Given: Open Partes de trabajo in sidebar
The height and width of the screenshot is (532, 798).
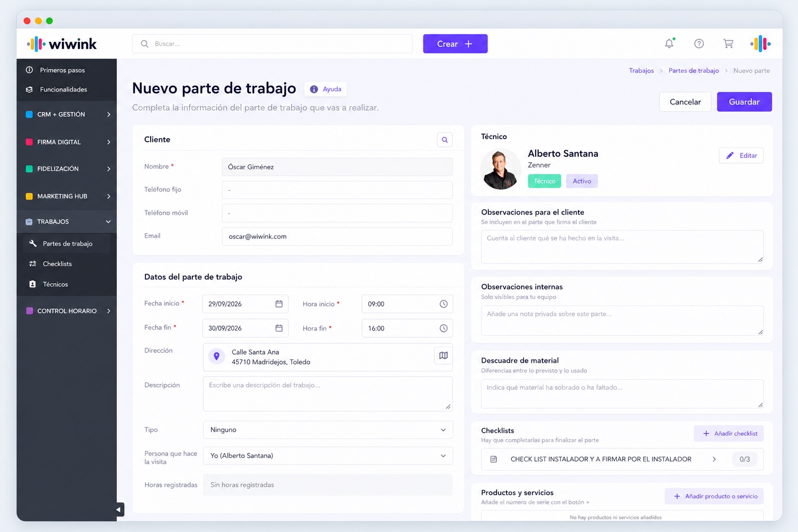Looking at the screenshot, I should [x=66, y=244].
